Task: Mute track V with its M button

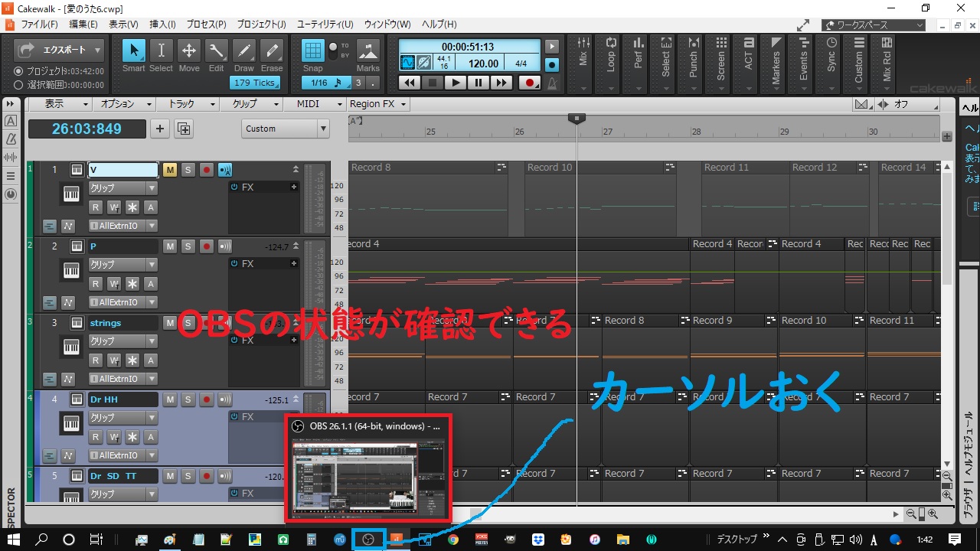Action: point(169,169)
